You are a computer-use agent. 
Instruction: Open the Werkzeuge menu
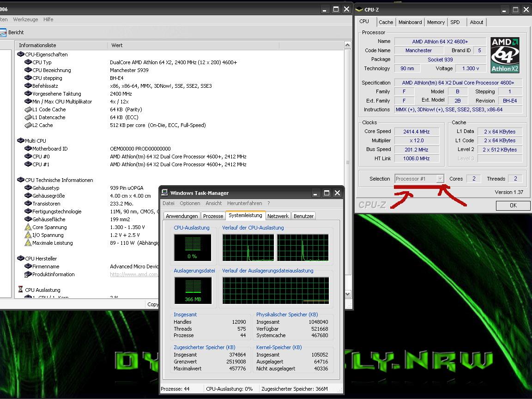25,19
